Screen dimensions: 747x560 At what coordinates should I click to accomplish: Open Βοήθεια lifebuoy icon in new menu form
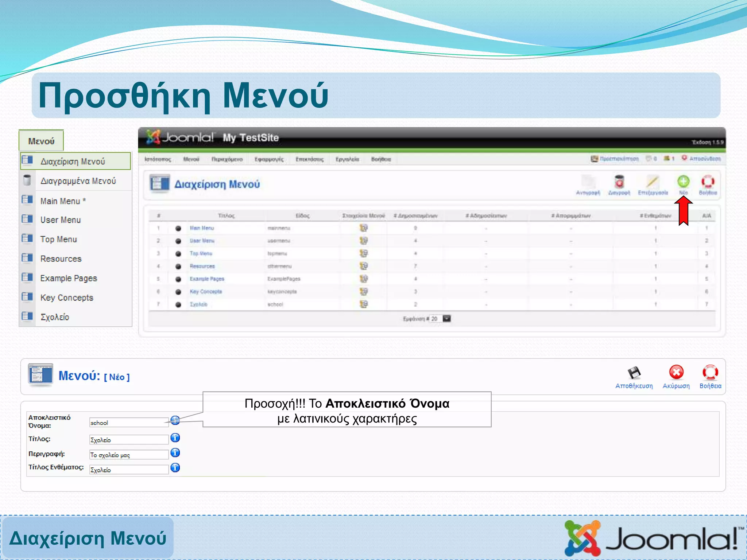pos(710,373)
